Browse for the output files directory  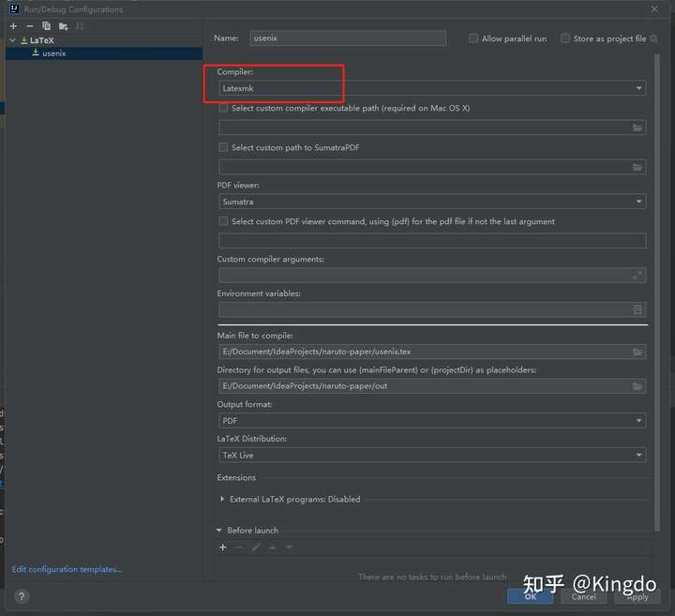(637, 386)
